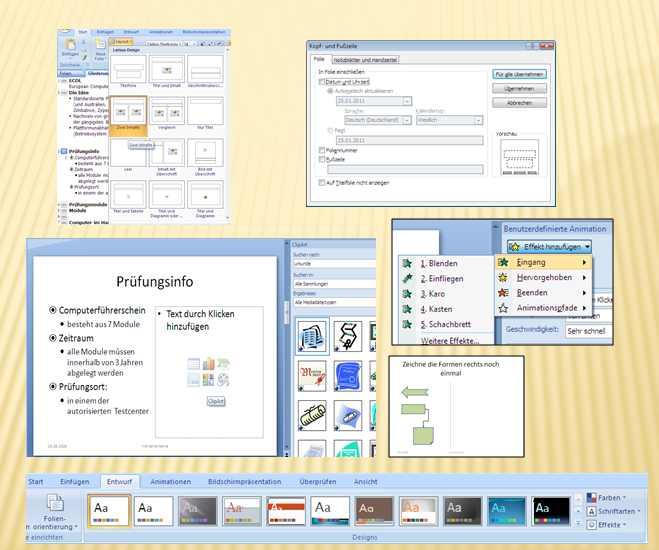
Task: Click the ClipArt search 'Suchen nach' field
Action: (334, 263)
